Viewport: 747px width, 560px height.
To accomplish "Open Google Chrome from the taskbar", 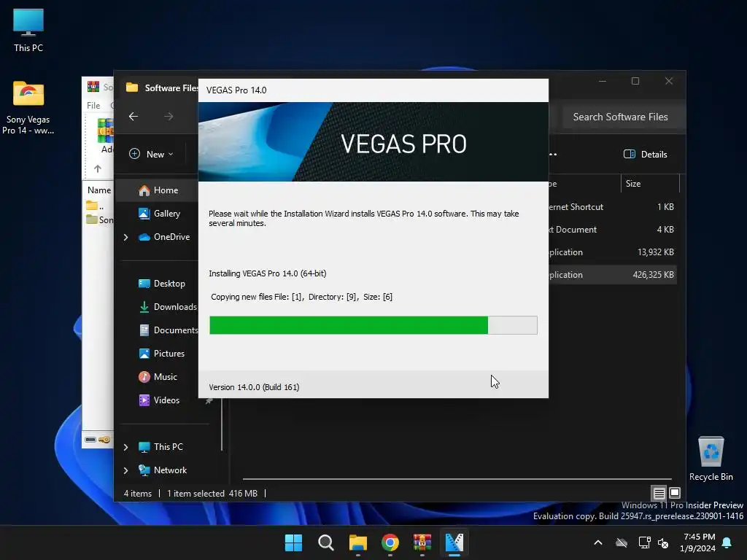I will coord(390,542).
